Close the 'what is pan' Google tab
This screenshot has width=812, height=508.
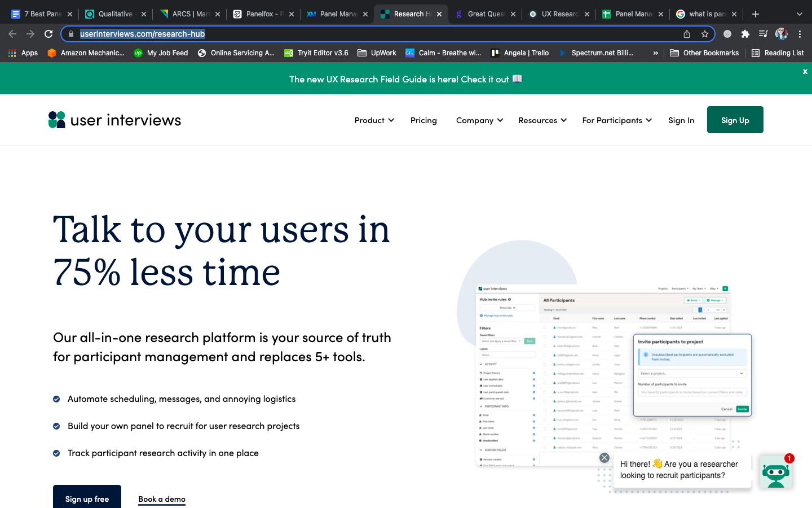(734, 14)
